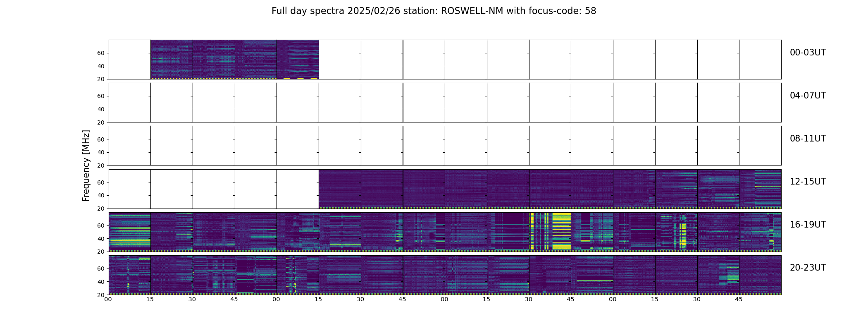Image resolution: width=868 pixels, height=331 pixels.
Task: Open the 00:45 spectrogram panel in 00-03UT row
Action: [256, 60]
